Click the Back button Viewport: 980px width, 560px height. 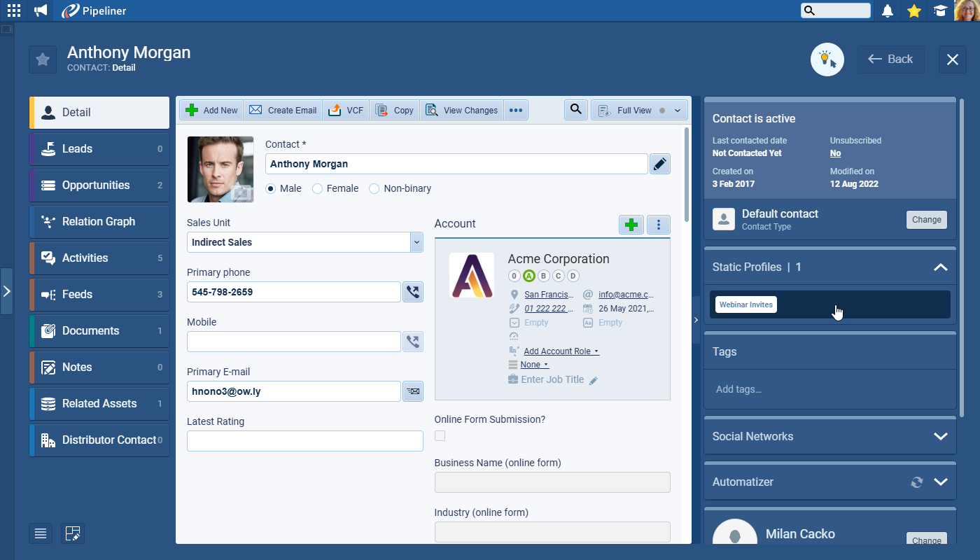coord(891,59)
